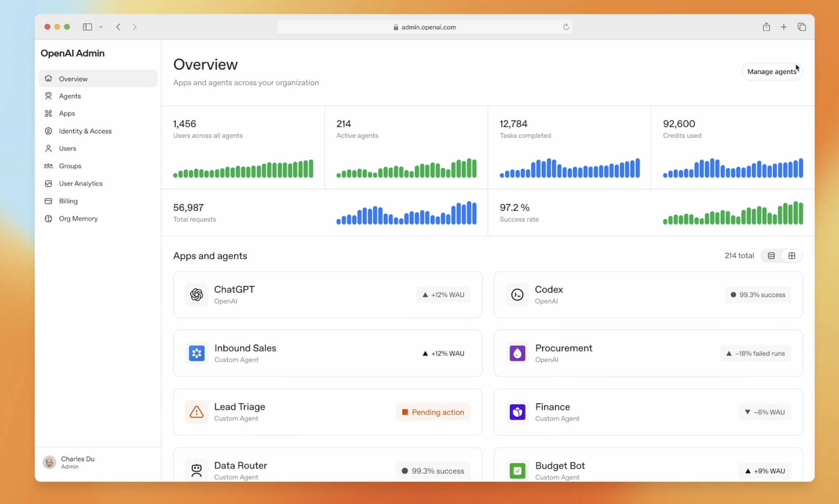Click the Data Router robot icon
Image resolution: width=839 pixels, height=504 pixels.
(196, 470)
